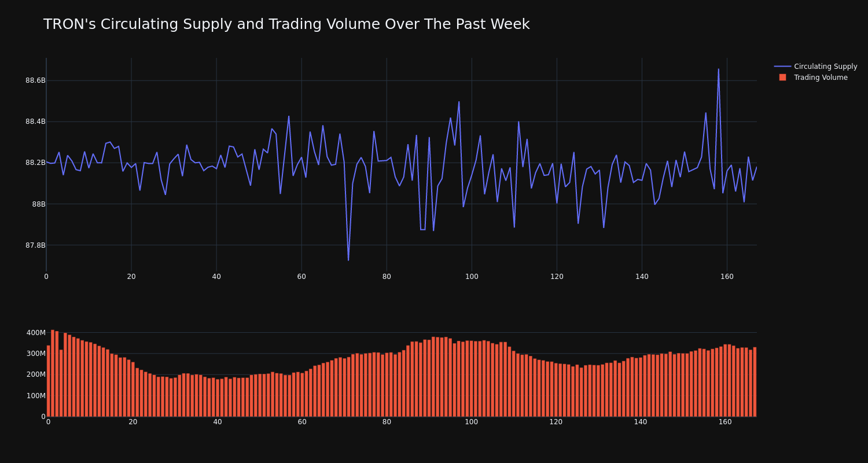Click the lowest supply line dip near 71

348,260
